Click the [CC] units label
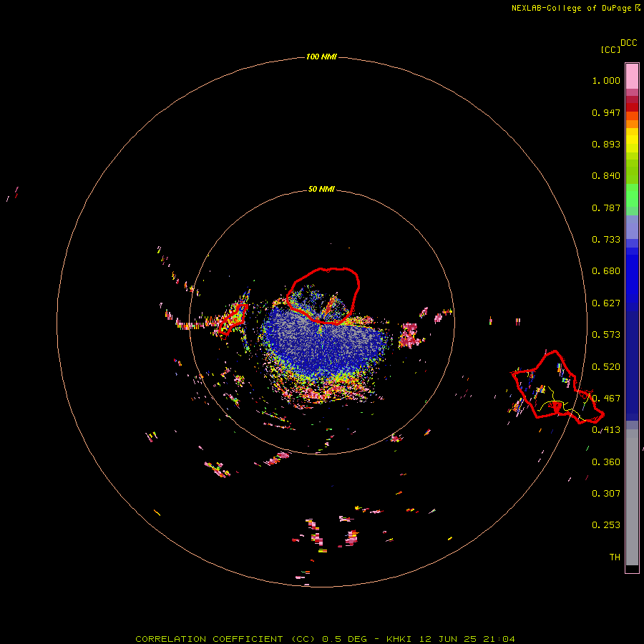 click(610, 49)
